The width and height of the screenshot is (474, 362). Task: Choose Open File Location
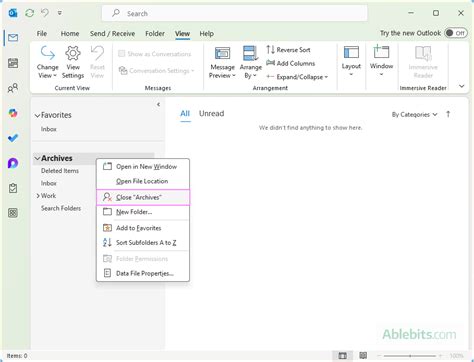(x=143, y=181)
